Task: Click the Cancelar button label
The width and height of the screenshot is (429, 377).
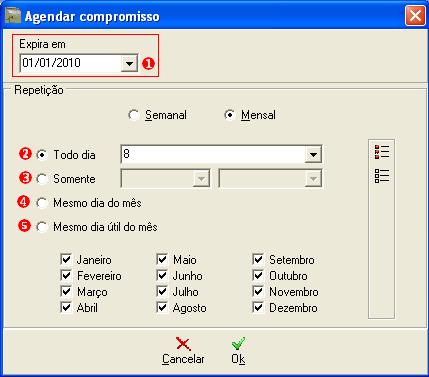Action: click(183, 359)
